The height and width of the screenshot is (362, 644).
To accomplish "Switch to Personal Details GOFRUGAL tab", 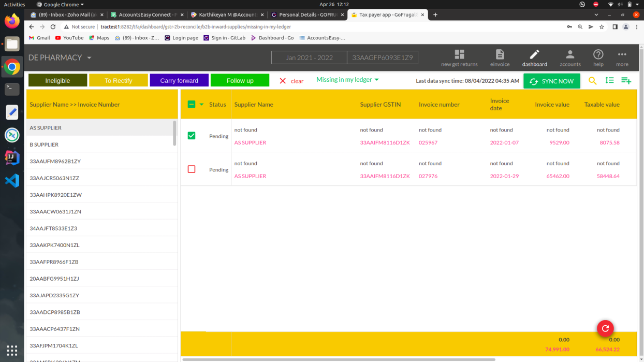I will [308, 15].
